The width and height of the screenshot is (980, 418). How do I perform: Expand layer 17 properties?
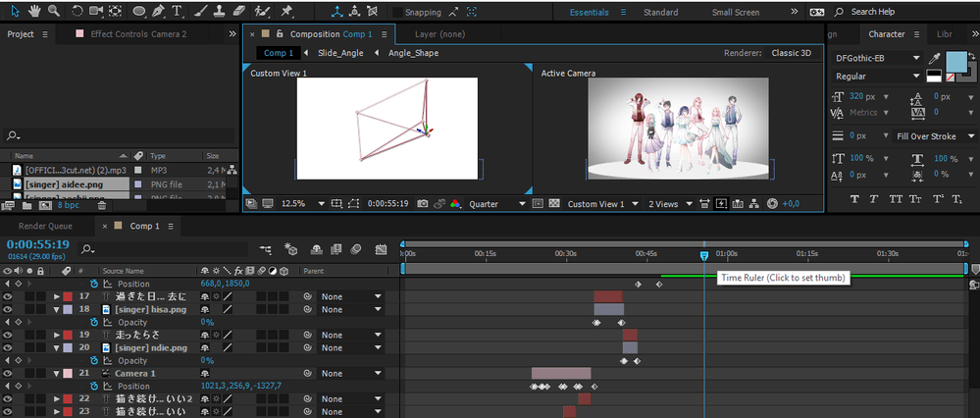click(57, 296)
